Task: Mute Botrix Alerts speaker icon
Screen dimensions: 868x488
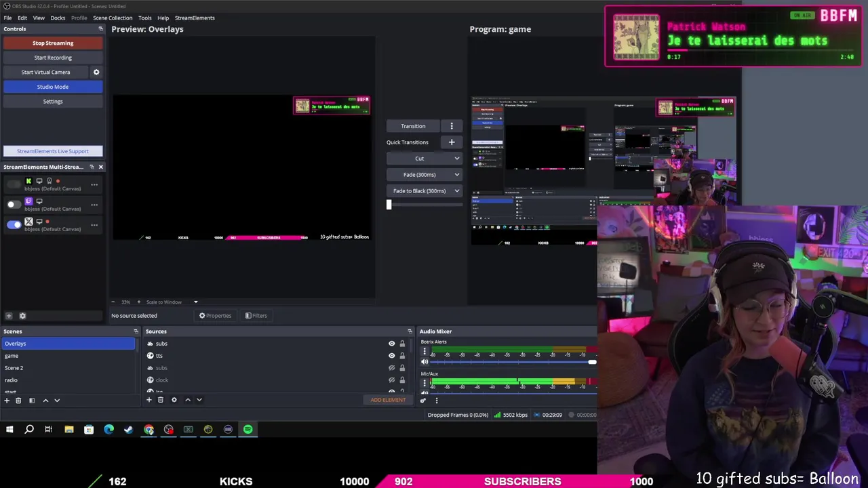Action: 425,362
